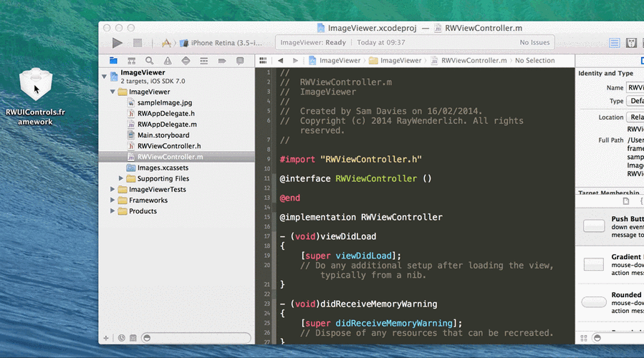Go back in editor history
Screen dimensions: 644x358
coord(281,60)
